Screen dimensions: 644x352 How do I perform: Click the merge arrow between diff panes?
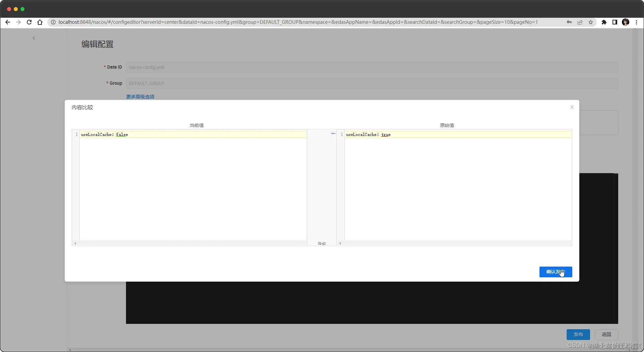coord(333,134)
